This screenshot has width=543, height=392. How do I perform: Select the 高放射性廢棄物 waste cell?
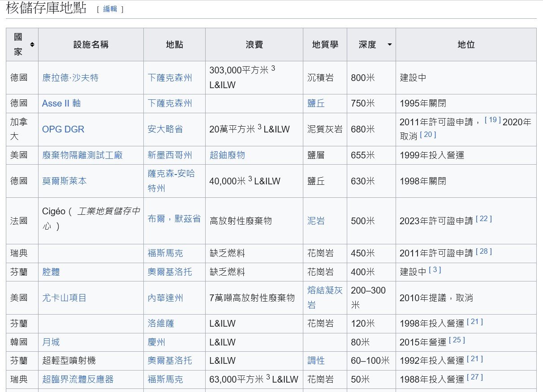(x=254, y=221)
